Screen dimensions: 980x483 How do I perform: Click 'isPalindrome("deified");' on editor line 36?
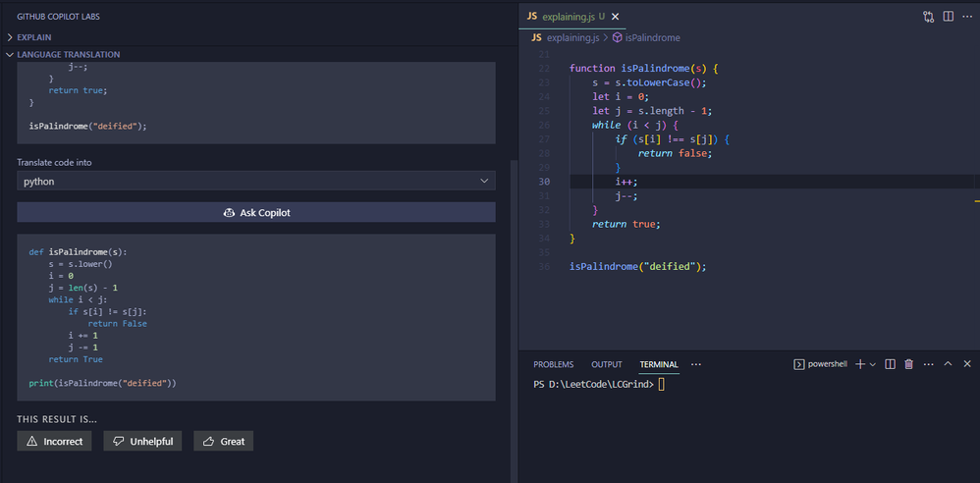point(637,267)
